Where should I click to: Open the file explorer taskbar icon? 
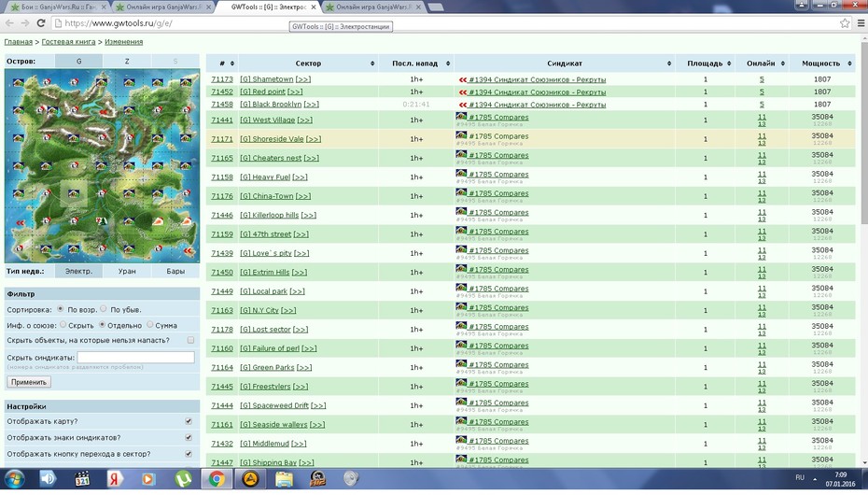click(284, 478)
